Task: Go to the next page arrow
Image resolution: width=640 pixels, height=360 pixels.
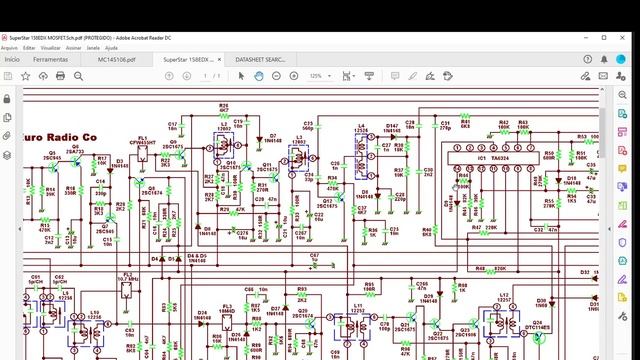Action: click(187, 76)
